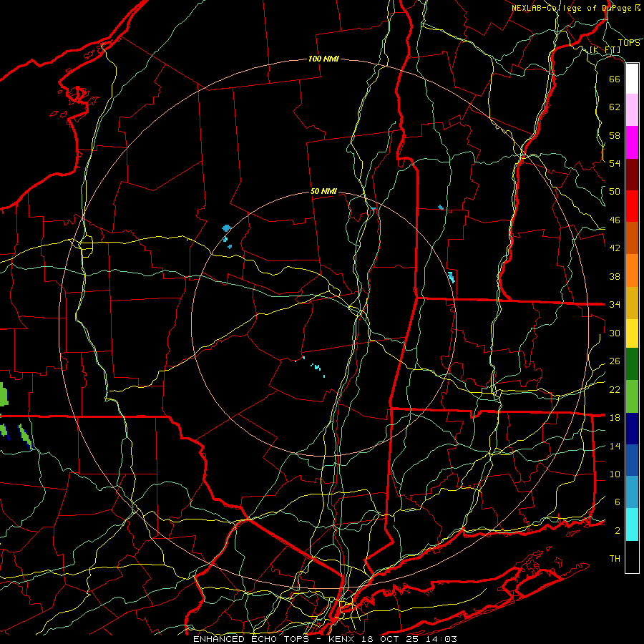This screenshot has height=644, width=644.
Task: Click the legend value '50'
Action: pos(615,192)
